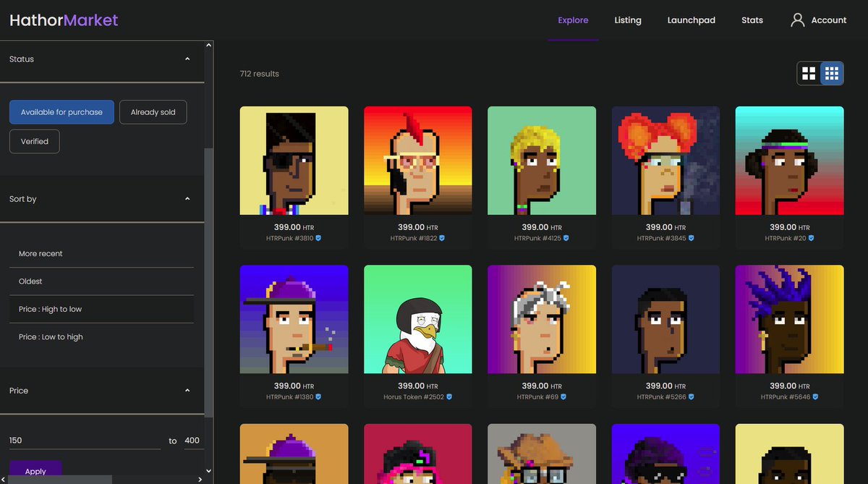This screenshot has width=868, height=484.
Task: Switch to large grid view
Action: (x=809, y=73)
